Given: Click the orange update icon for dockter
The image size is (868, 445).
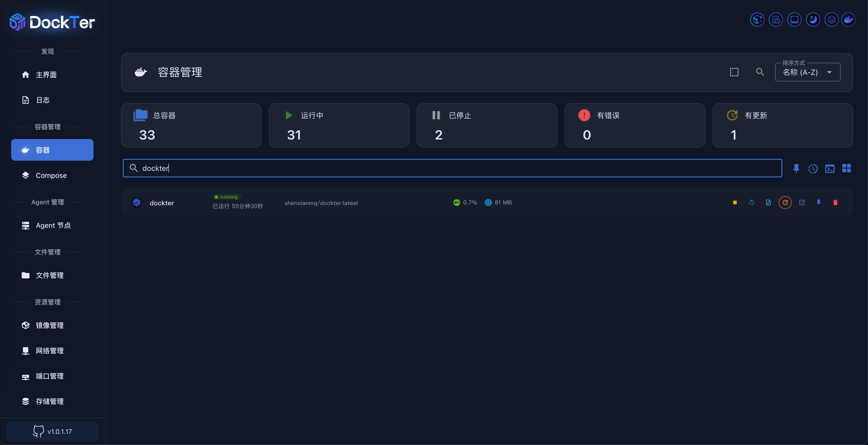Looking at the screenshot, I should click(x=785, y=203).
